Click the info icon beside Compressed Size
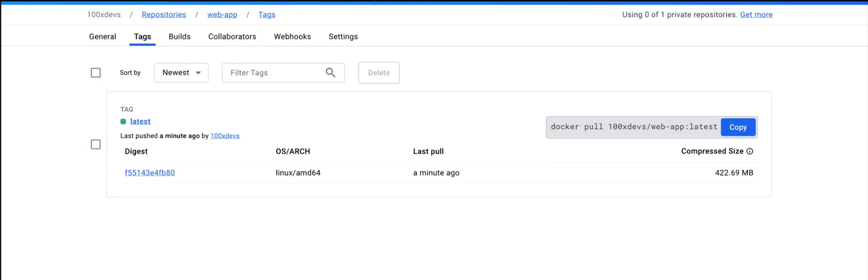 749,151
